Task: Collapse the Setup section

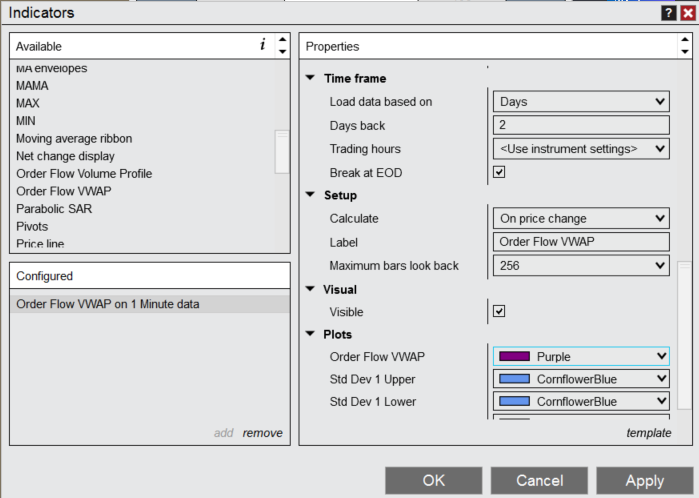Action: [310, 194]
